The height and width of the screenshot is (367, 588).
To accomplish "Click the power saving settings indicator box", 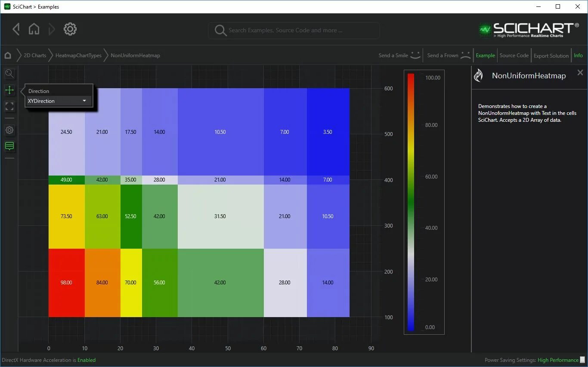I will pyautogui.click(x=582, y=360).
